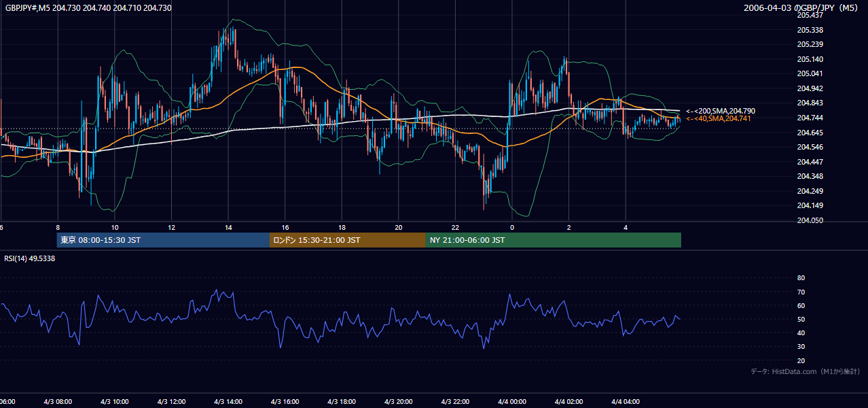The image size is (868, 408).
Task: Click price axis value 204.149
Action: tap(809, 205)
